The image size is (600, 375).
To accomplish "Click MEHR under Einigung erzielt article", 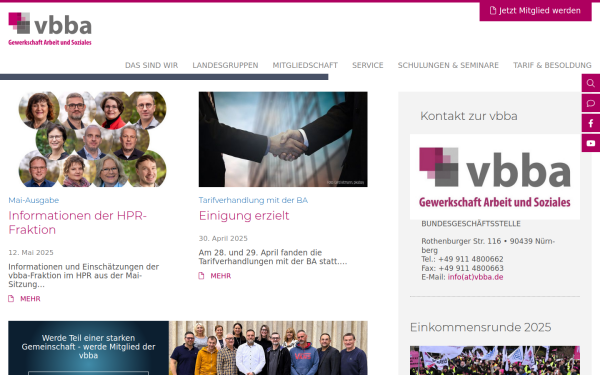I will tap(220, 276).
